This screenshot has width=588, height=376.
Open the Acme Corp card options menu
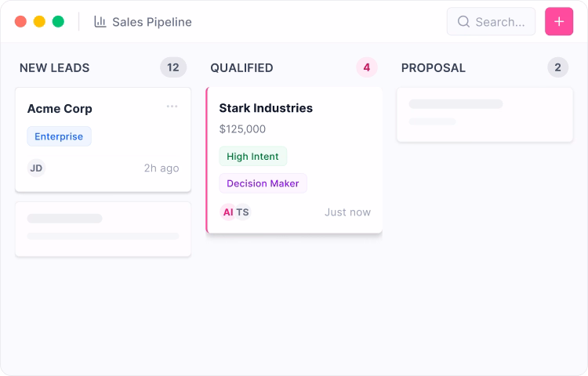(x=172, y=107)
